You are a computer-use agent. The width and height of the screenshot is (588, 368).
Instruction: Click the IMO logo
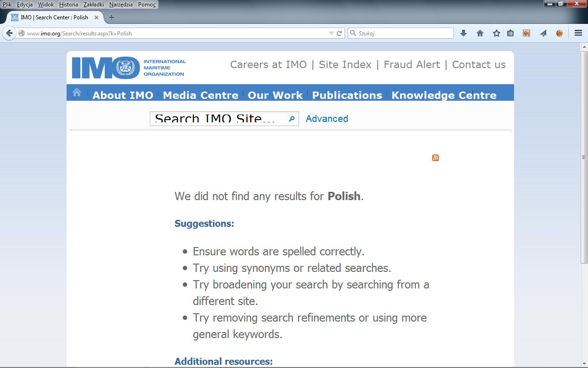(x=129, y=68)
